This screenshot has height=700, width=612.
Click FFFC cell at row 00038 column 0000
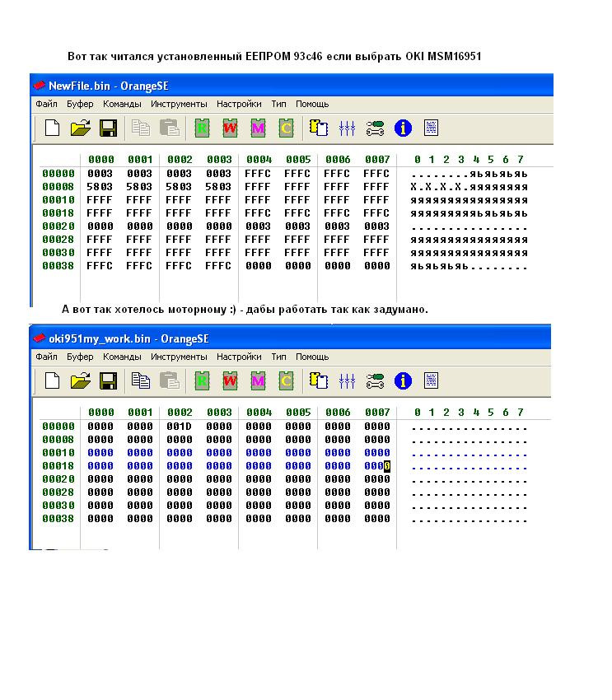click(100, 266)
